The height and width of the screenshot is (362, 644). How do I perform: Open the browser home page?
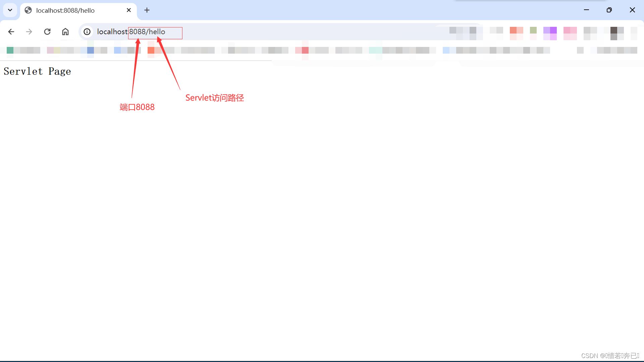pyautogui.click(x=65, y=32)
